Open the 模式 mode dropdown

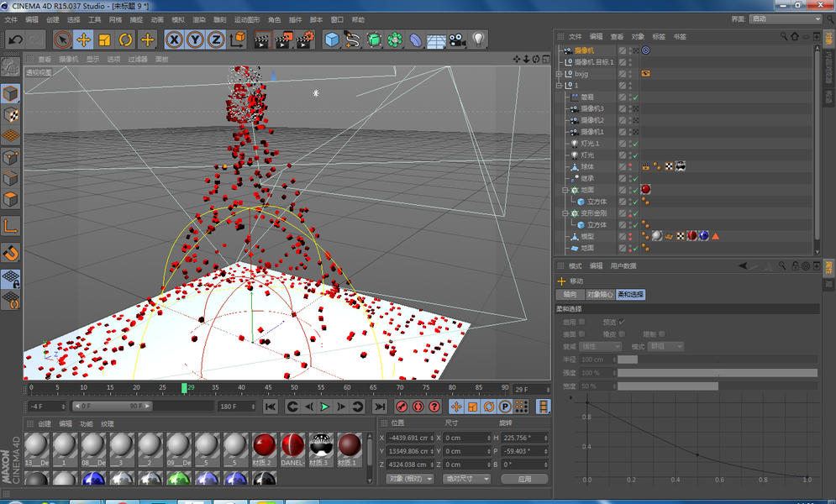tap(665, 346)
